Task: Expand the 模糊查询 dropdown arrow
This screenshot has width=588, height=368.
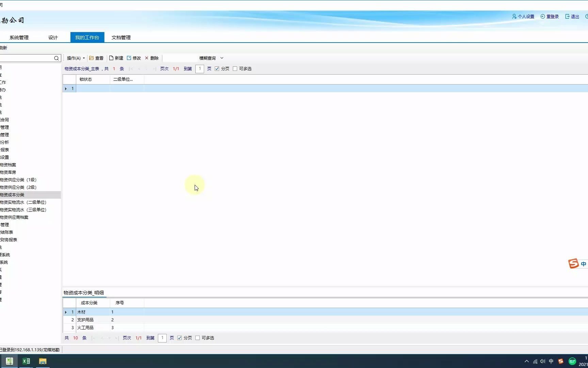Action: coord(222,58)
